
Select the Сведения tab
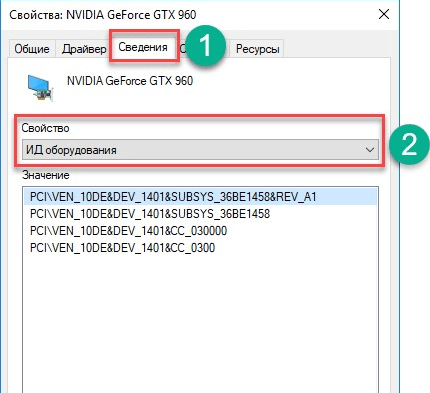[x=143, y=47]
